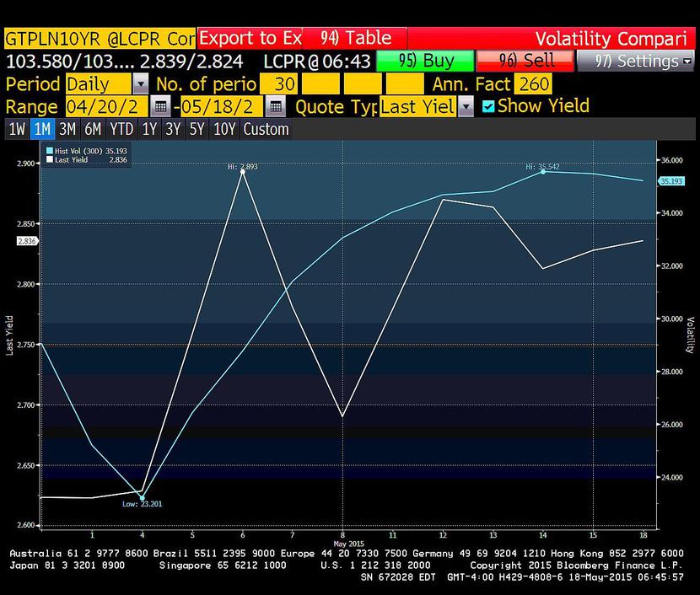This screenshot has width=700, height=595.
Task: Click the number of periods field
Action: click(x=277, y=84)
